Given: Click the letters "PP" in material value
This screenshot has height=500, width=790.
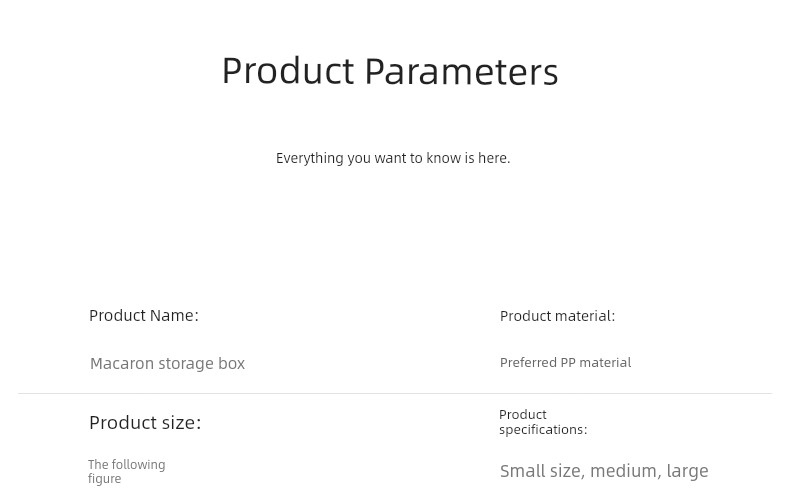Looking at the screenshot, I should pos(568,362).
